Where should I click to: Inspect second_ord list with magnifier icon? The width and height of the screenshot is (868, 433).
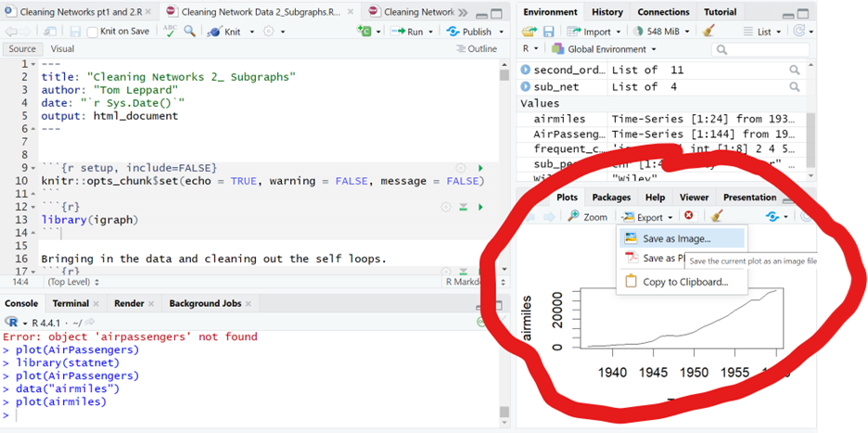(x=795, y=70)
